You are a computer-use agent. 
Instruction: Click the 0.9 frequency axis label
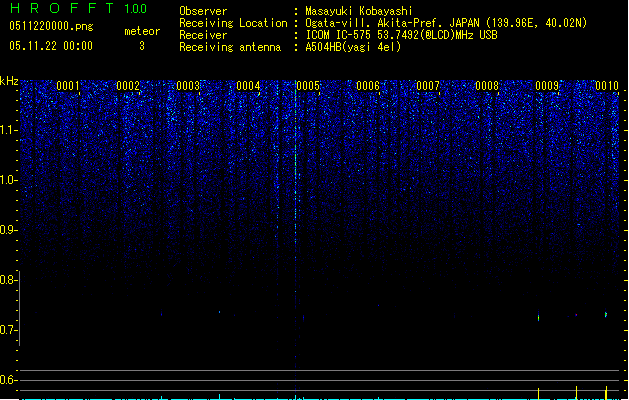pyautogui.click(x=8, y=230)
